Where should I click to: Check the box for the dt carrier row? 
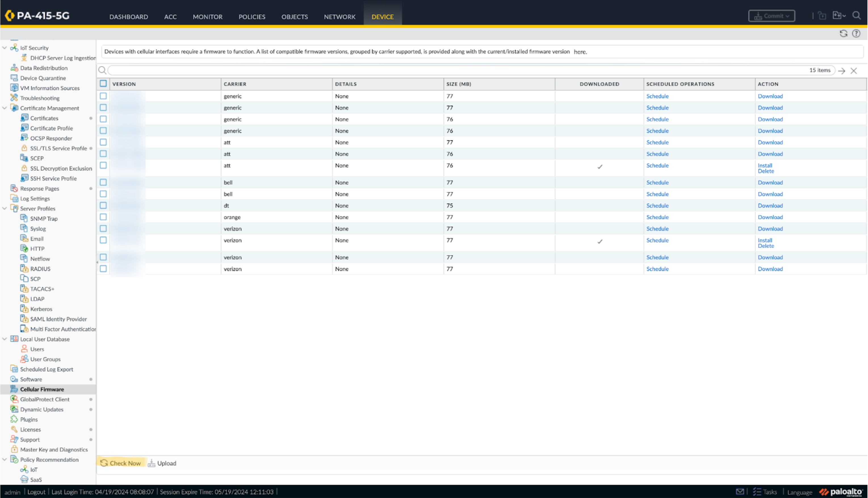(x=103, y=205)
